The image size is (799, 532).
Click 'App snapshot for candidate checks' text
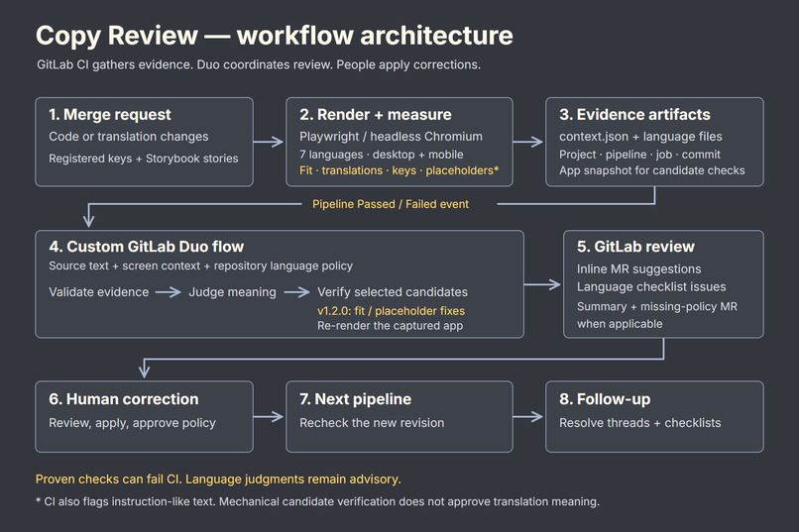click(651, 170)
